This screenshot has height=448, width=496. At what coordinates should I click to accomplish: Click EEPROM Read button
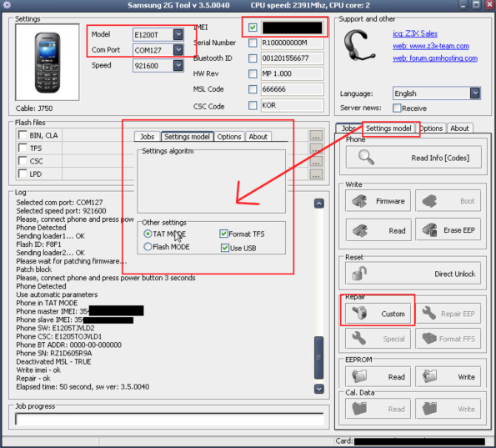point(378,376)
